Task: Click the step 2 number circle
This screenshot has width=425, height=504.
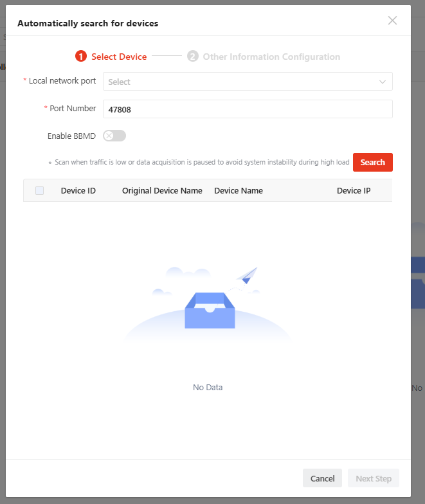Action: [x=193, y=57]
